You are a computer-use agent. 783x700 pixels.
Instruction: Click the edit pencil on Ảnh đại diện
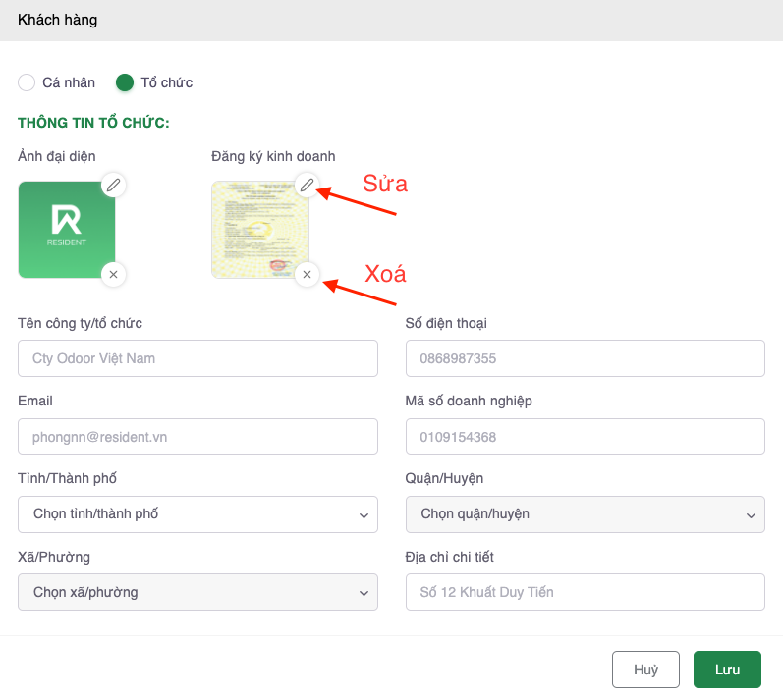[114, 185]
